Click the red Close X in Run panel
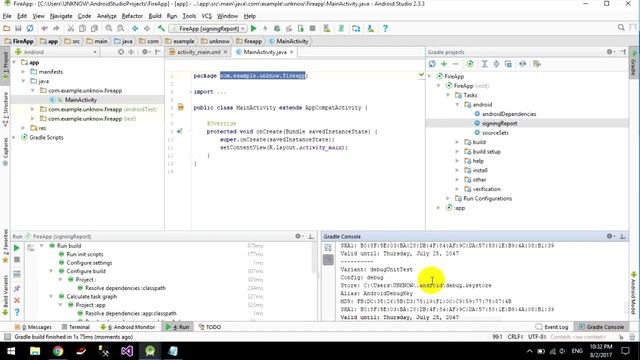This screenshot has width=640, height=360. [17, 300]
